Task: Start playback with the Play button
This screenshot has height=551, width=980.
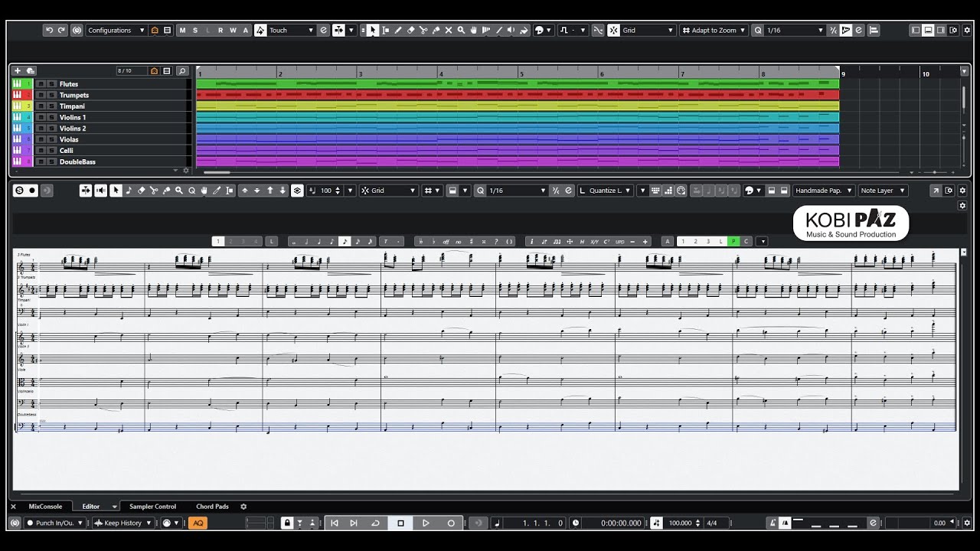Action: (426, 523)
